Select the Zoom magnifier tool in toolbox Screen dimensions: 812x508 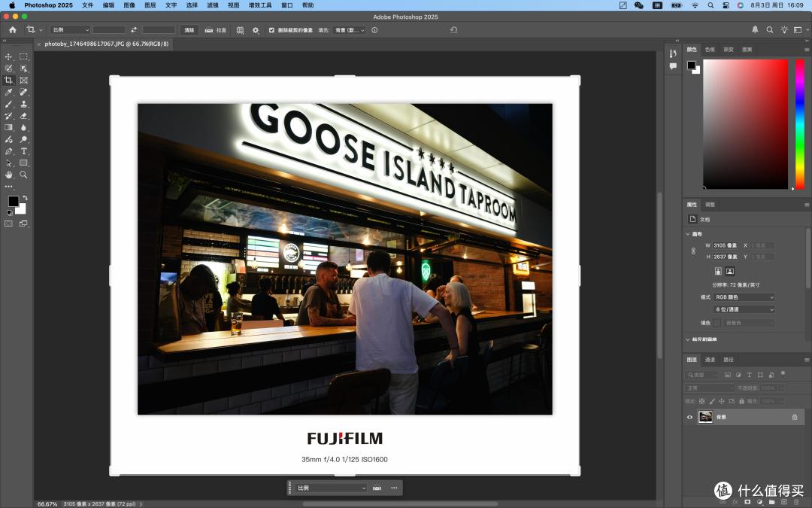pos(24,175)
